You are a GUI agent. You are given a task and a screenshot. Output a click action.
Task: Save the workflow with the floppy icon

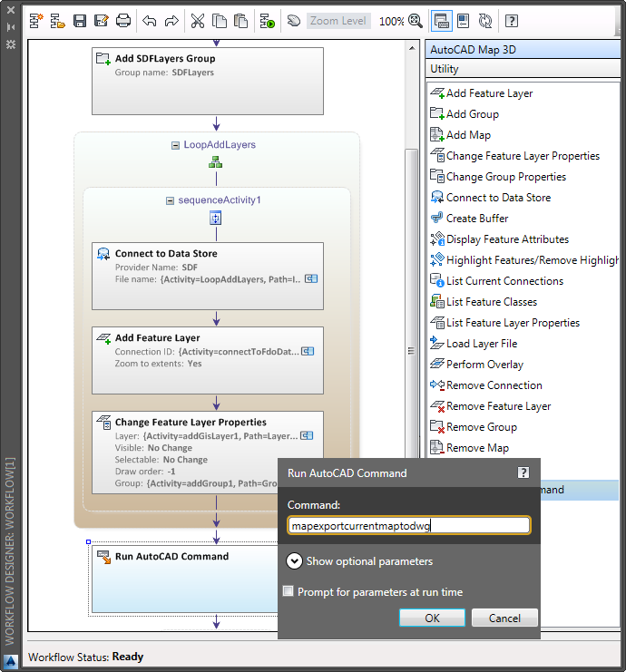(80, 21)
